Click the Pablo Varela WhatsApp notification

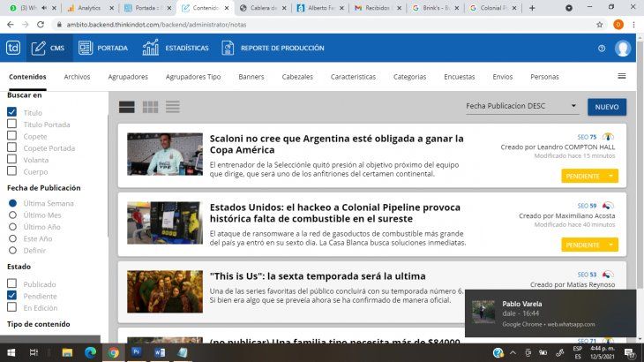coord(550,313)
